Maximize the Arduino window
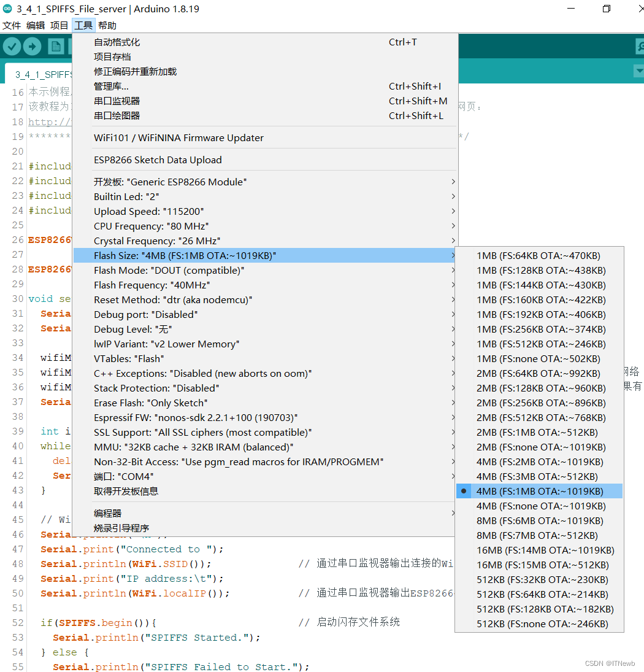The height and width of the screenshot is (672, 644). tap(607, 9)
